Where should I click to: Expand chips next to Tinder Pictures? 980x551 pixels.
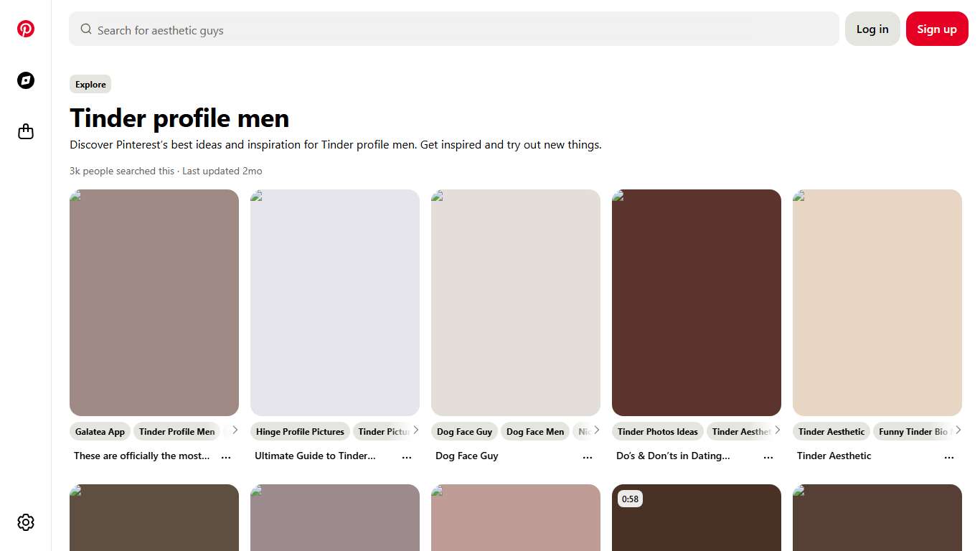[x=416, y=429]
